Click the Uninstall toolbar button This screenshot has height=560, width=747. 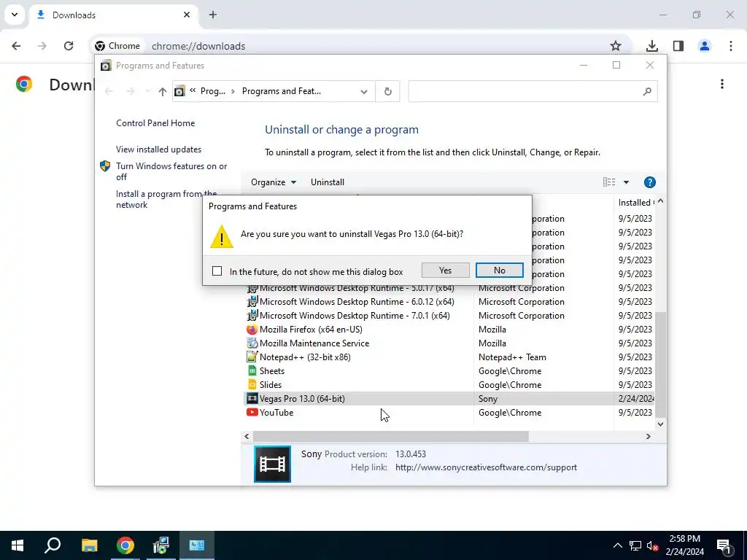[328, 182]
